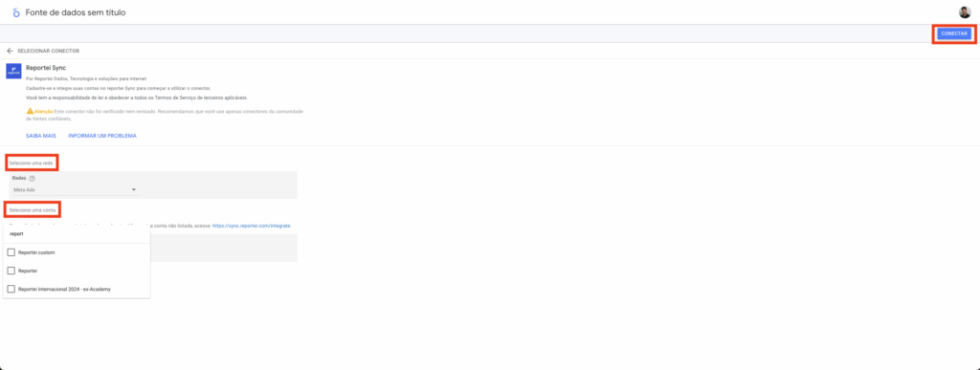
Task: Click the title Fonte de dados sem título
Action: click(76, 12)
